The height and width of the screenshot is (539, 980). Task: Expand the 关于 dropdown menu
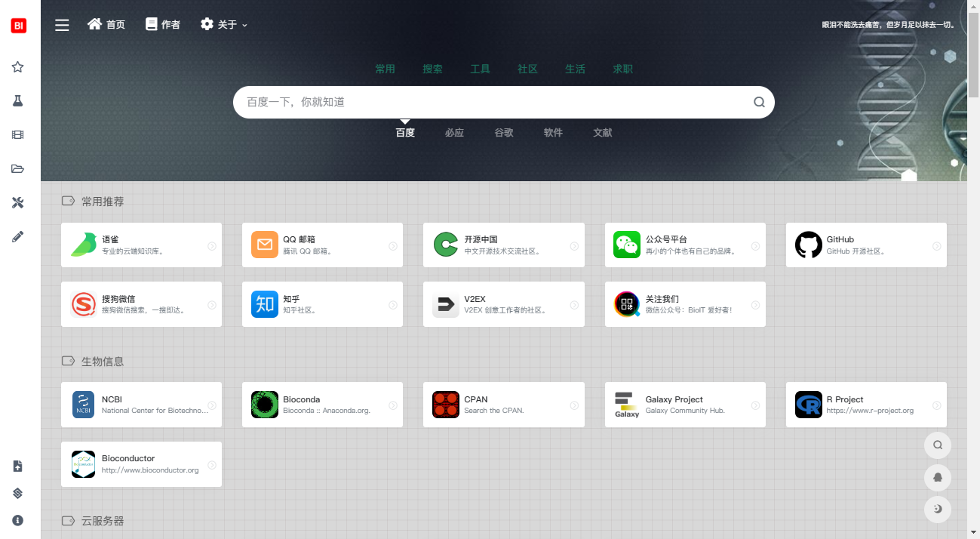(x=224, y=25)
